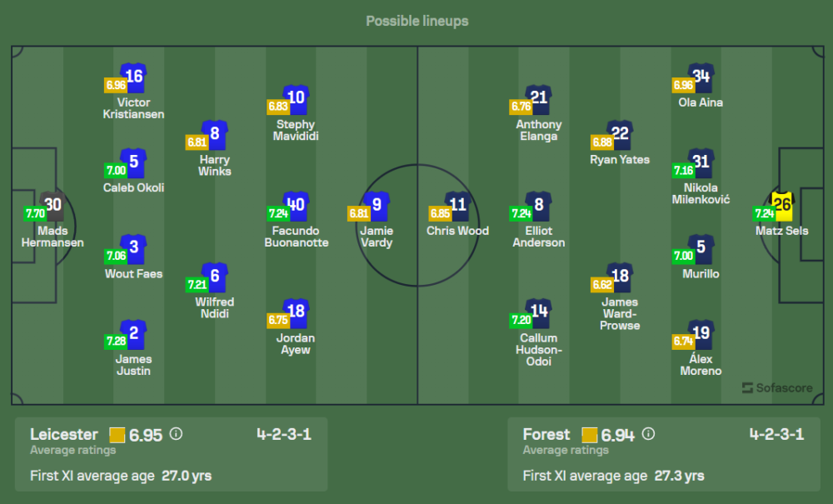Click Ola Aina's number 34 shirt
The height and width of the screenshot is (504, 833).
(701, 77)
